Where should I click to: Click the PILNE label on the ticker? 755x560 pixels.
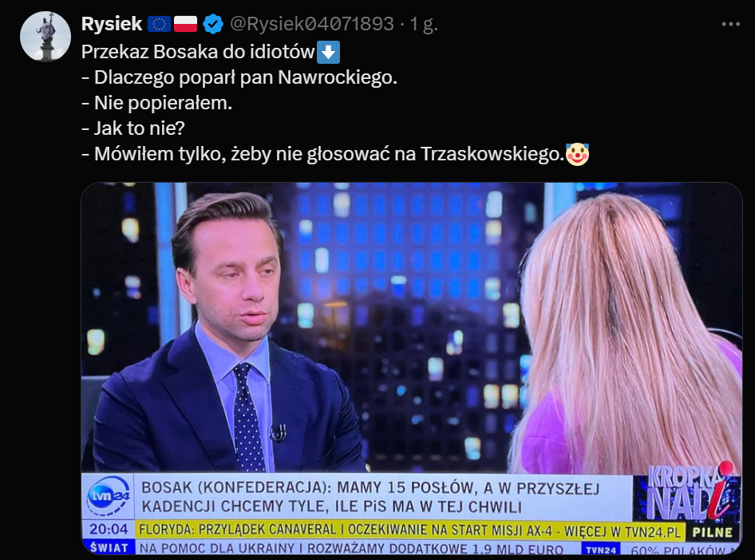coord(712,533)
